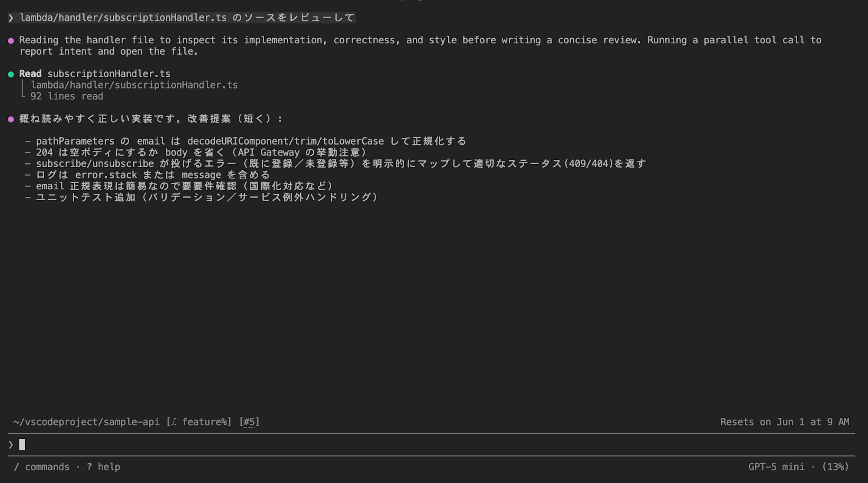Click the (13%) usage indicator
The width and height of the screenshot is (868, 483).
coord(835,467)
